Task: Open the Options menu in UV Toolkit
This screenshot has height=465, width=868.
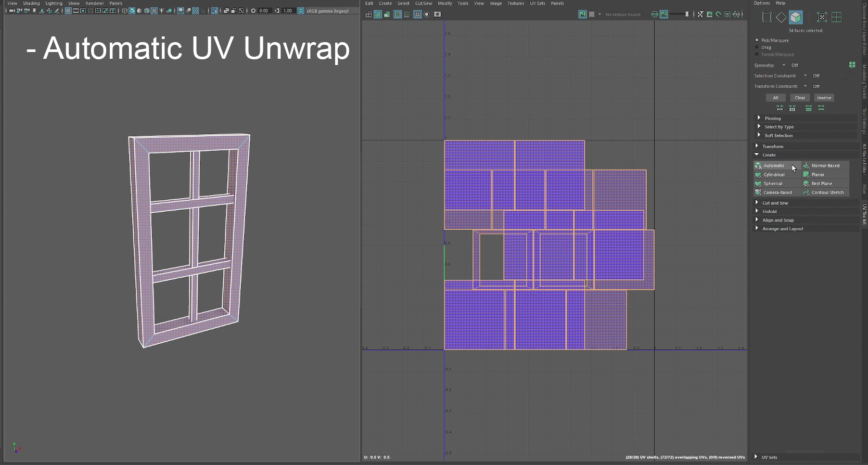Action: pyautogui.click(x=761, y=3)
